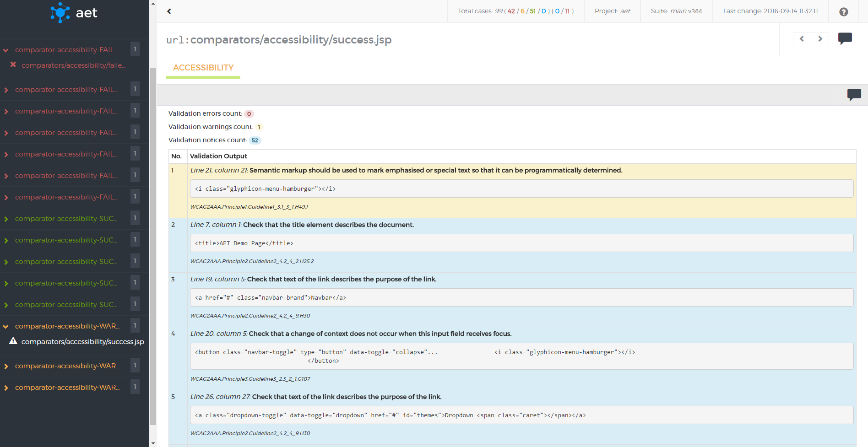Go to previous test case arrow

point(802,39)
